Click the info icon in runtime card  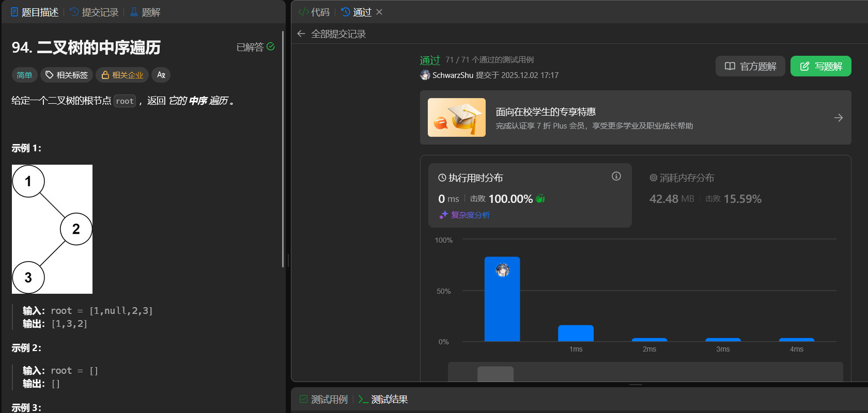coord(616,177)
